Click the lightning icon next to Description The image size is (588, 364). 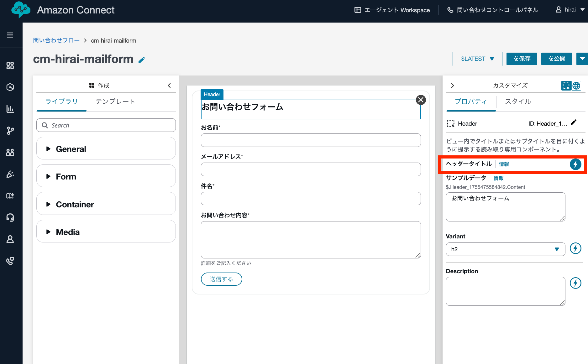575,283
